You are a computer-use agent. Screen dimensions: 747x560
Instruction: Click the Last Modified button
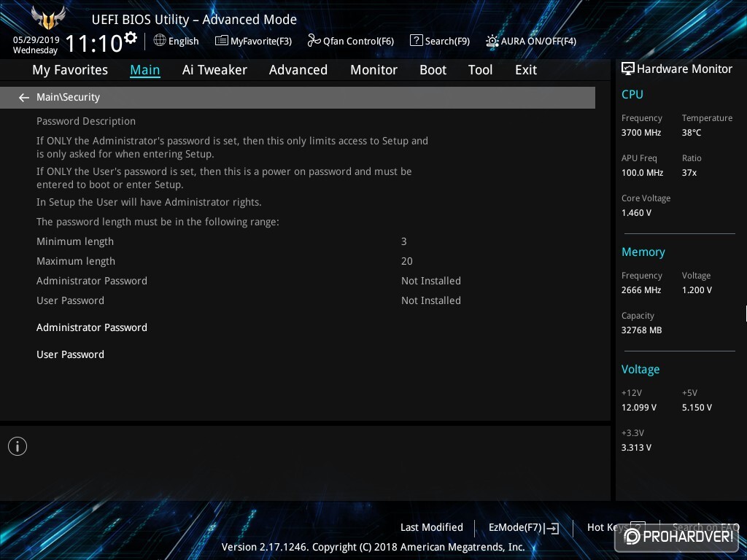432,527
